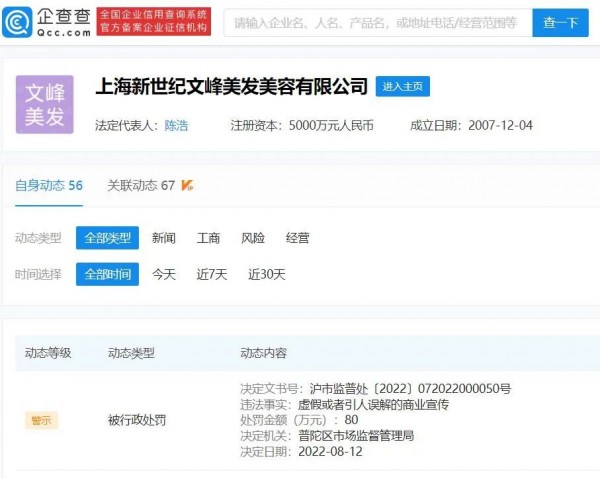Viewport: 600px width, 479px height.
Task: Select the 全部时间 time filter
Action: pos(107,274)
